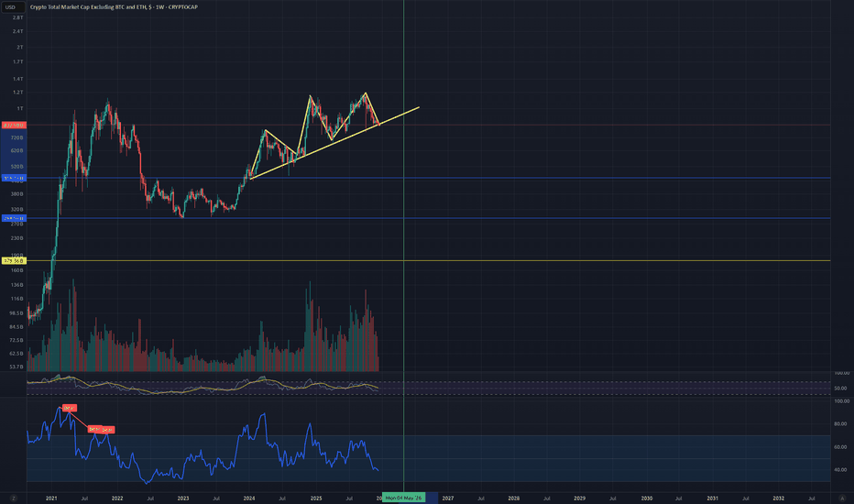The image size is (854, 504).
Task: Click the 80.00 RSI scale label
Action: [x=841, y=424]
